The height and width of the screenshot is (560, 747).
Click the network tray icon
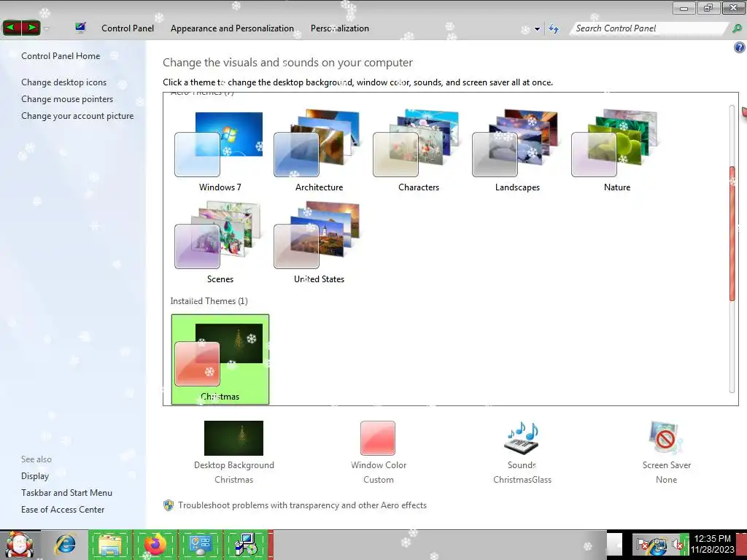[x=659, y=545]
